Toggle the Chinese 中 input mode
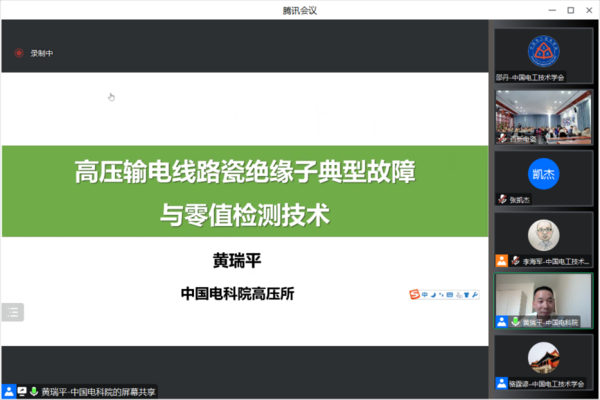This screenshot has width=600, height=400. 425,294
